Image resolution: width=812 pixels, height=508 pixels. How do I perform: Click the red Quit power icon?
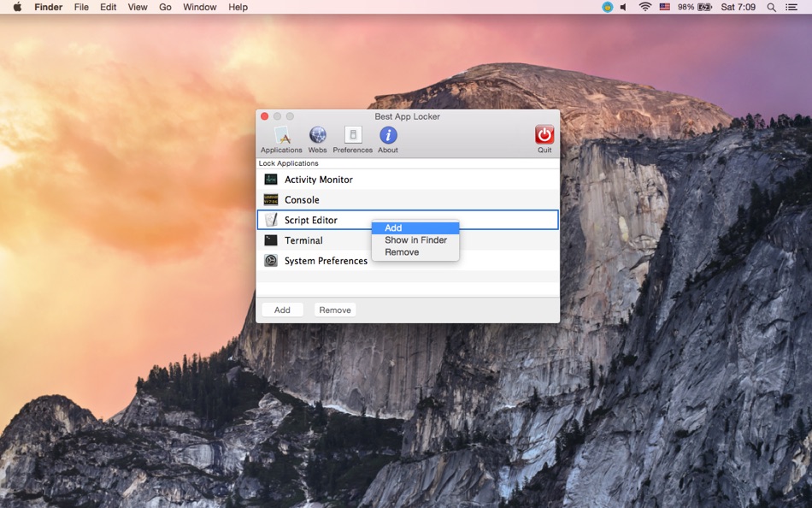pos(544,135)
